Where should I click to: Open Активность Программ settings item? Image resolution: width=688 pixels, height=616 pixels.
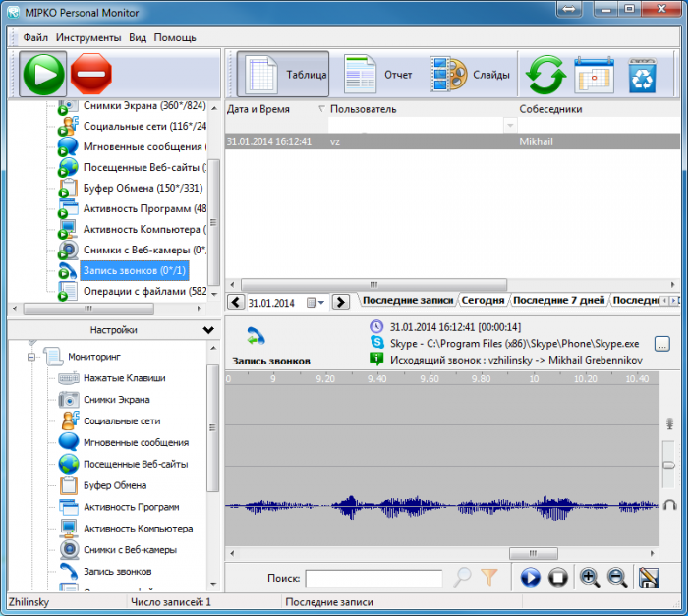(131, 507)
